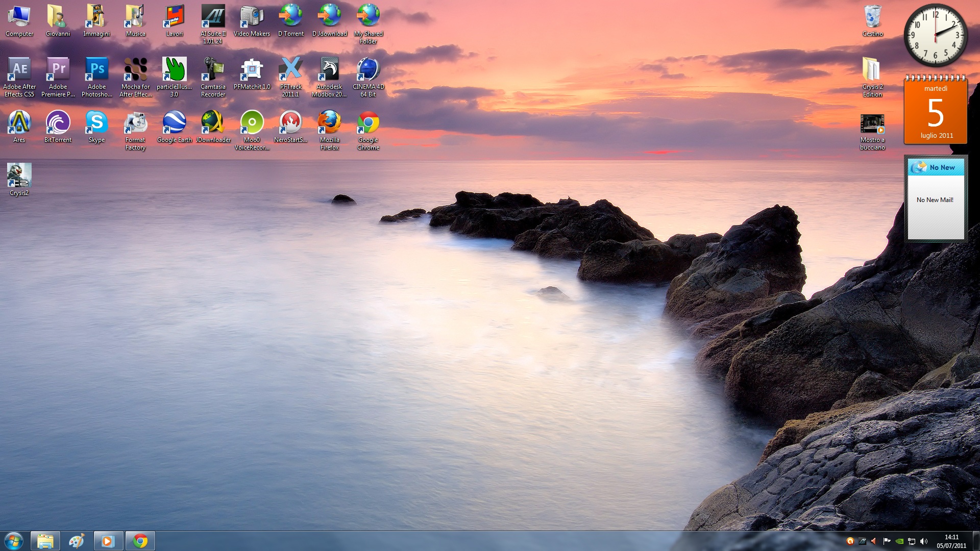Screen dimensions: 980x551
Task: Select the BitTorrent desktop icon
Action: (58, 123)
